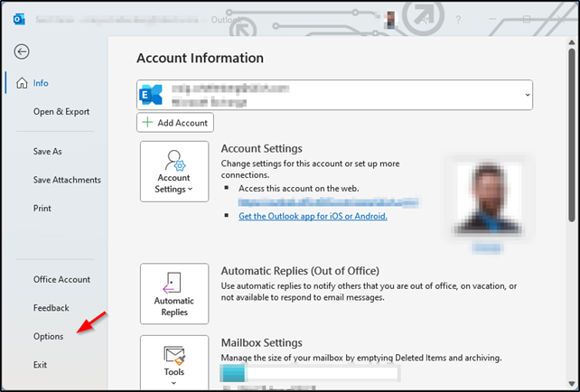
Task: Expand the account selection dropdown
Action: 526,95
